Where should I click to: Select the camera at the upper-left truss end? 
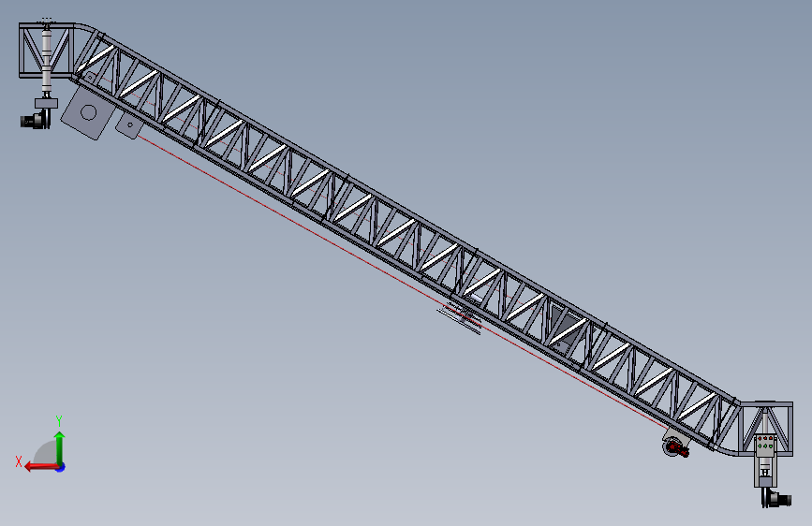pyautogui.click(x=36, y=120)
